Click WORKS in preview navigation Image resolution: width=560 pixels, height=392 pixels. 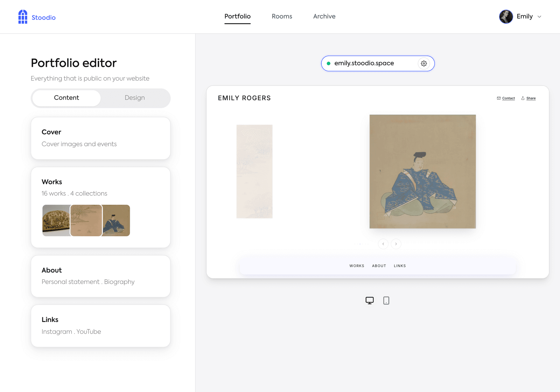coord(357,266)
